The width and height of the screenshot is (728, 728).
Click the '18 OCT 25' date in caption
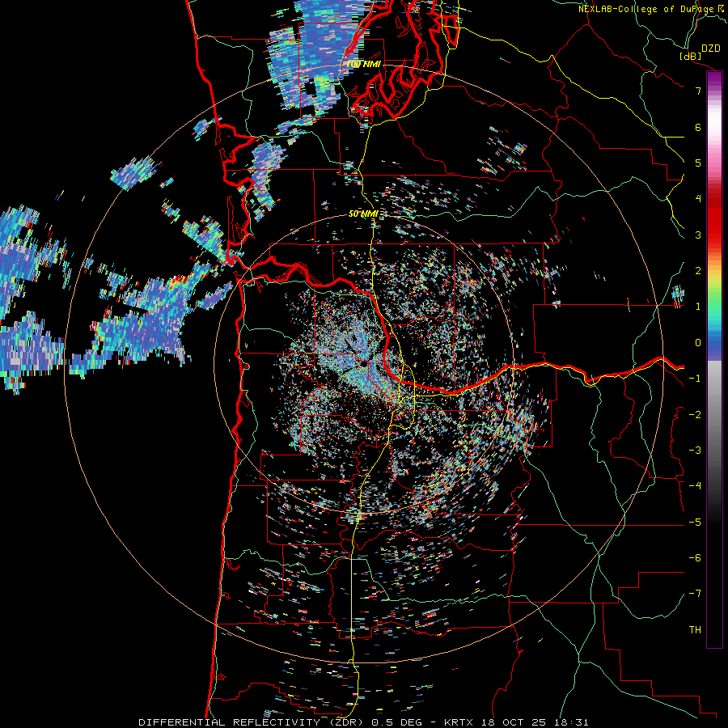pyautogui.click(x=516, y=722)
